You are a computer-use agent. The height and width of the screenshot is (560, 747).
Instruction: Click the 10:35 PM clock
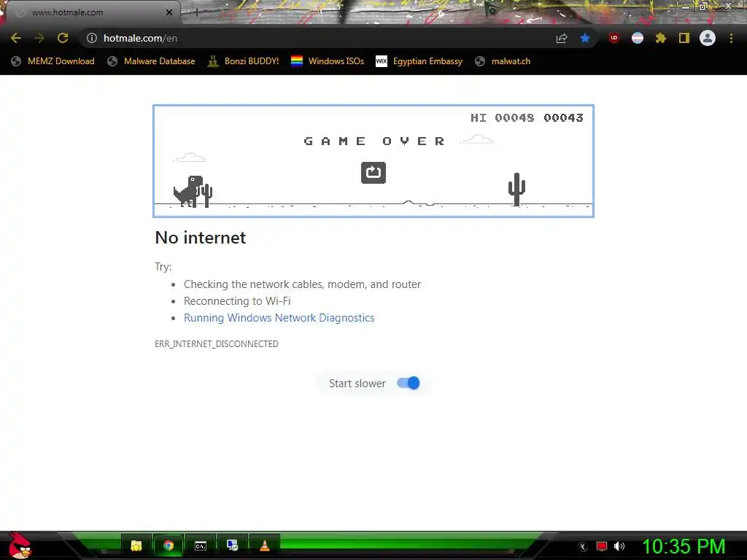tap(684, 546)
